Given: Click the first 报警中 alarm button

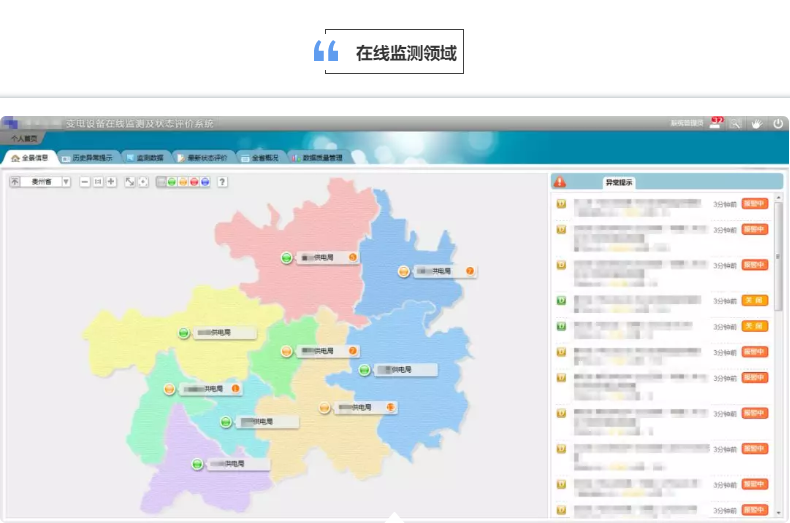Looking at the screenshot, I should [x=754, y=203].
